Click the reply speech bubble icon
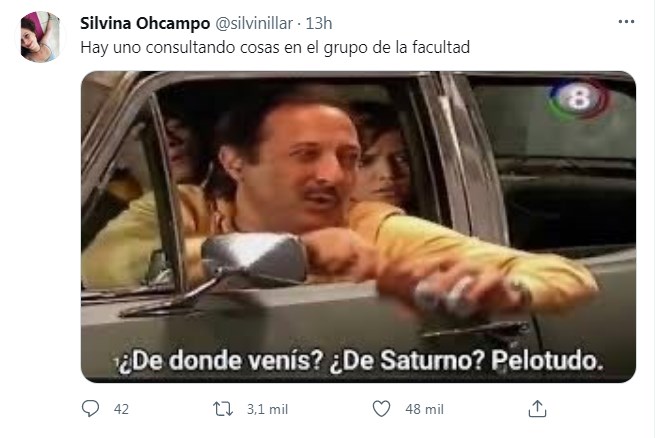The width and height of the screenshot is (655, 438). coord(90,408)
